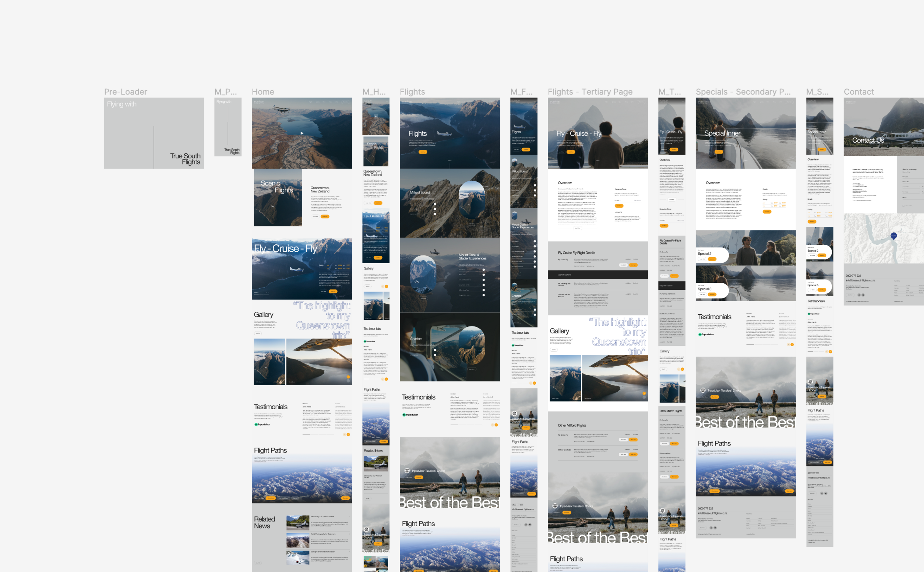Select the Flights - Tertiary Page frame label
Image resolution: width=924 pixels, height=572 pixels.
click(x=590, y=92)
